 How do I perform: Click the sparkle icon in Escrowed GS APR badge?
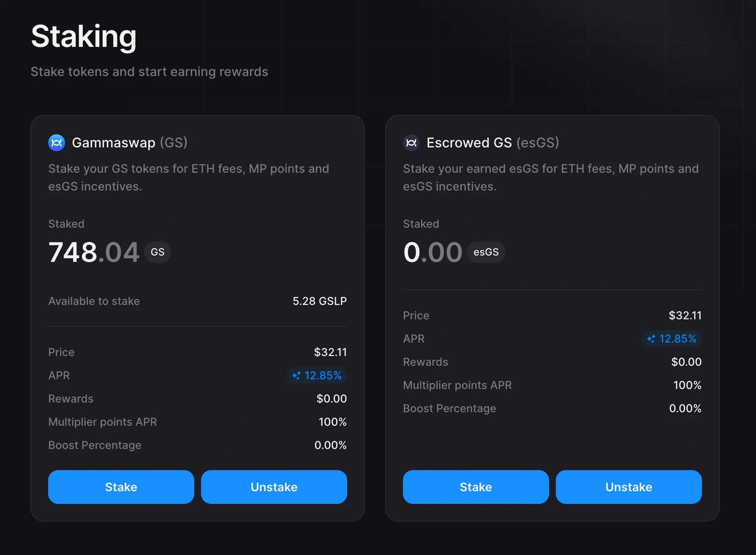[x=651, y=339]
